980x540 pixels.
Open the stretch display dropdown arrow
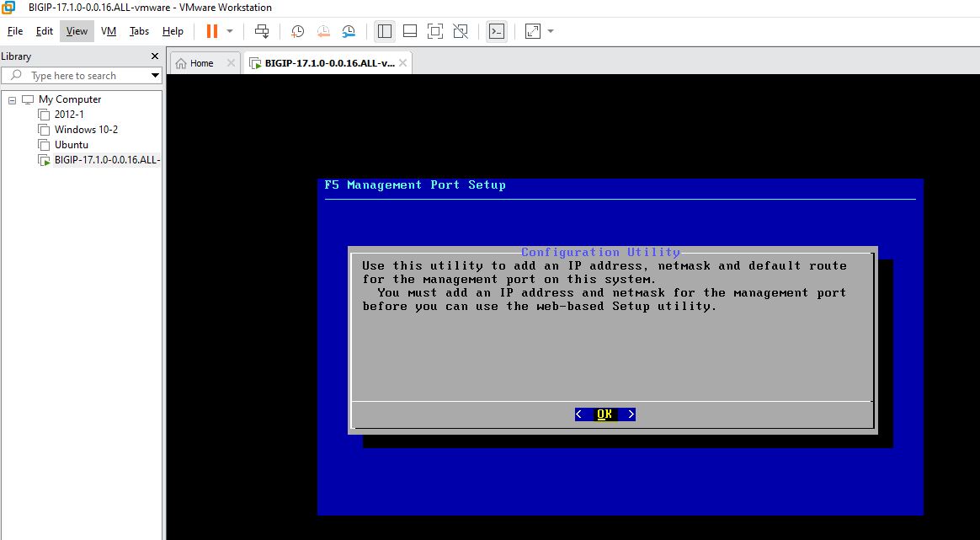tap(551, 31)
